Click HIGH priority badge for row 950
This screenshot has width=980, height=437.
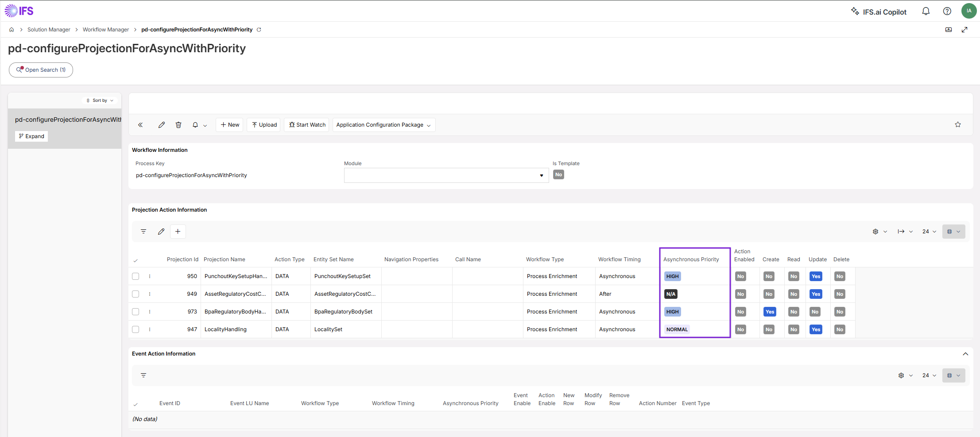pyautogui.click(x=672, y=276)
